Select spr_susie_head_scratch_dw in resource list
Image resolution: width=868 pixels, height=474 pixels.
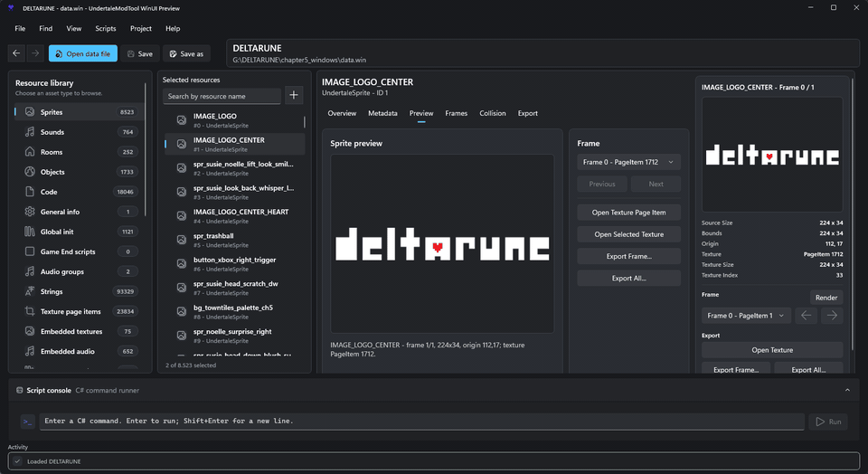click(x=235, y=288)
